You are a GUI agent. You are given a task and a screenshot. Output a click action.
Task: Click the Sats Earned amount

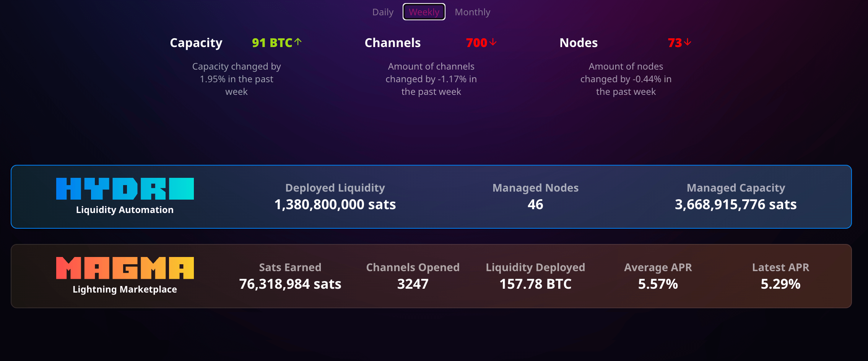pyautogui.click(x=290, y=284)
